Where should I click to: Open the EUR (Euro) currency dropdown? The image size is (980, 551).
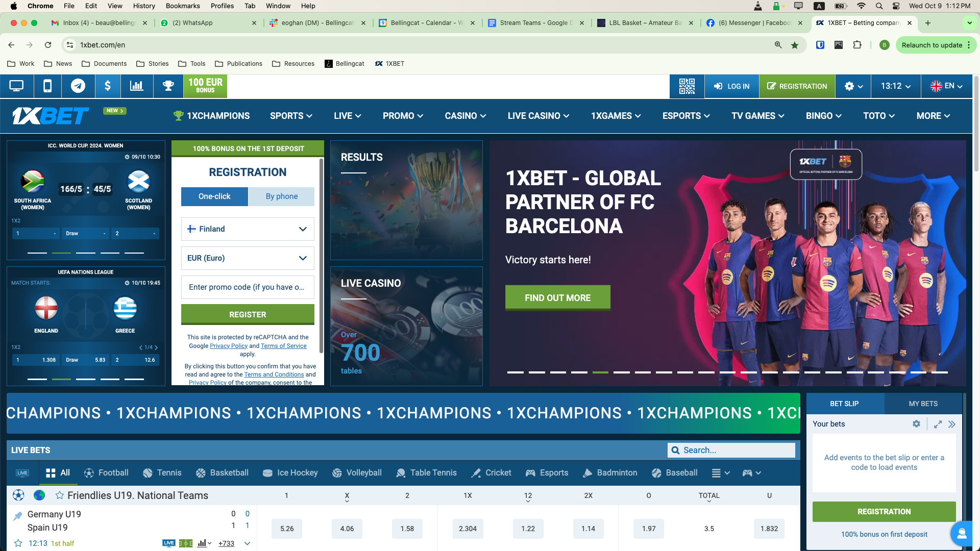(x=248, y=258)
